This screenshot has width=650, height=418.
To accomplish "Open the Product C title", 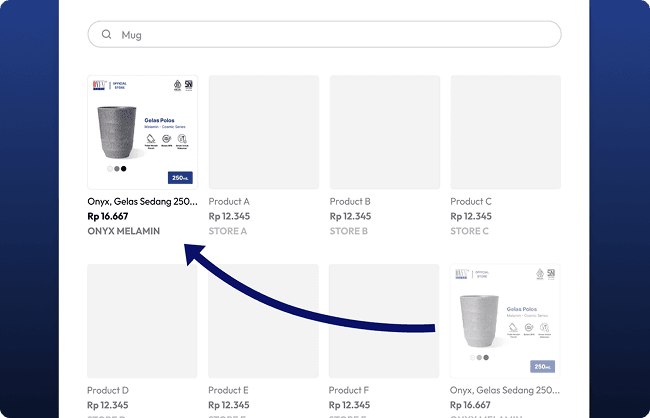I will pos(471,202).
